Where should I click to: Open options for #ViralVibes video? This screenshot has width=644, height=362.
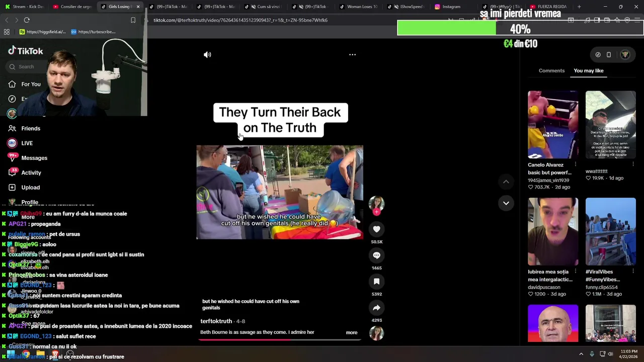(633, 271)
